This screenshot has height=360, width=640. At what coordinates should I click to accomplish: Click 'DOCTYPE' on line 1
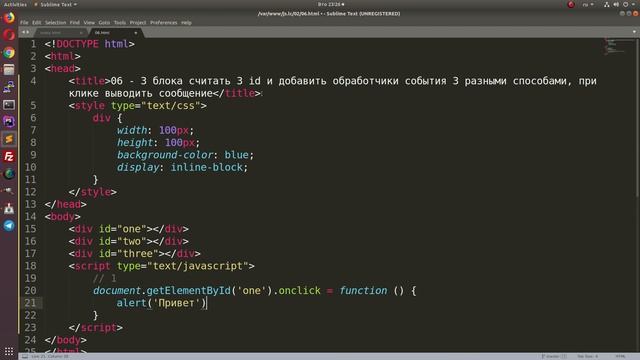click(78, 44)
